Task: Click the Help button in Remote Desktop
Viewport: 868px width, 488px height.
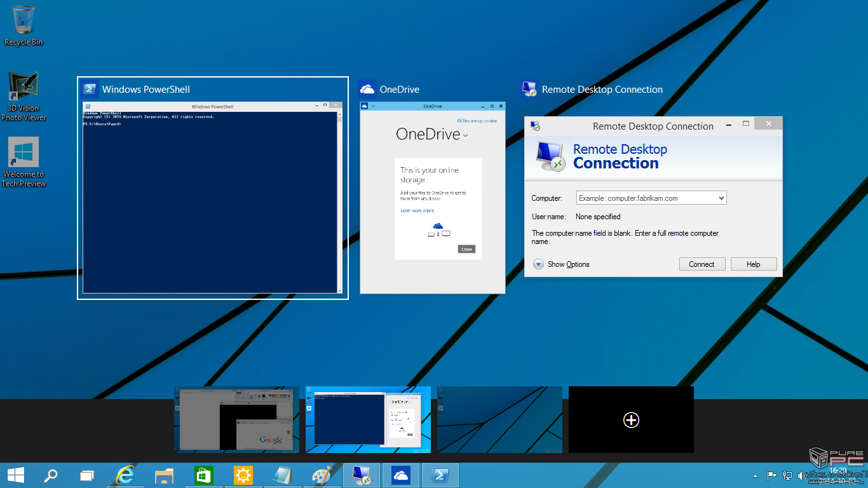Action: click(753, 264)
